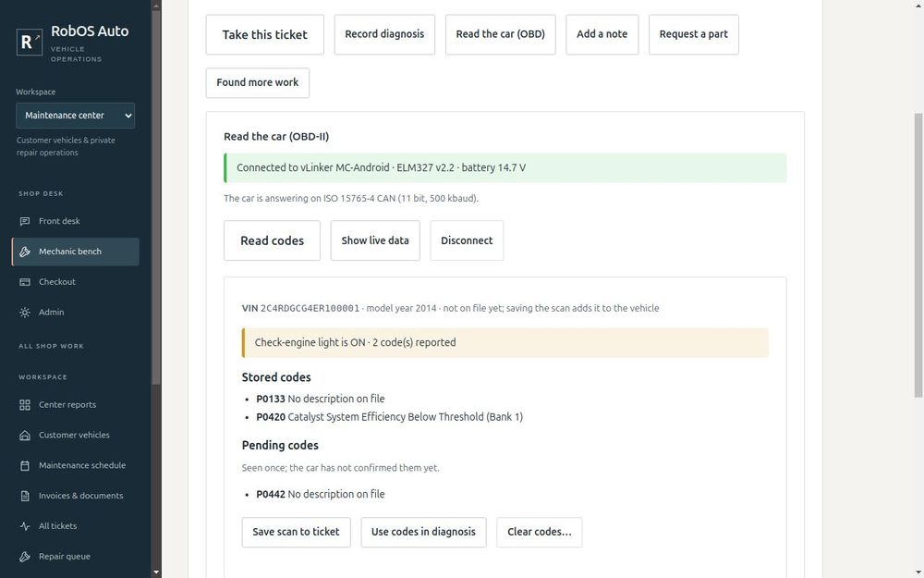Select the P0442 pending code
Image resolution: width=924 pixels, height=578 pixels.
(x=321, y=494)
